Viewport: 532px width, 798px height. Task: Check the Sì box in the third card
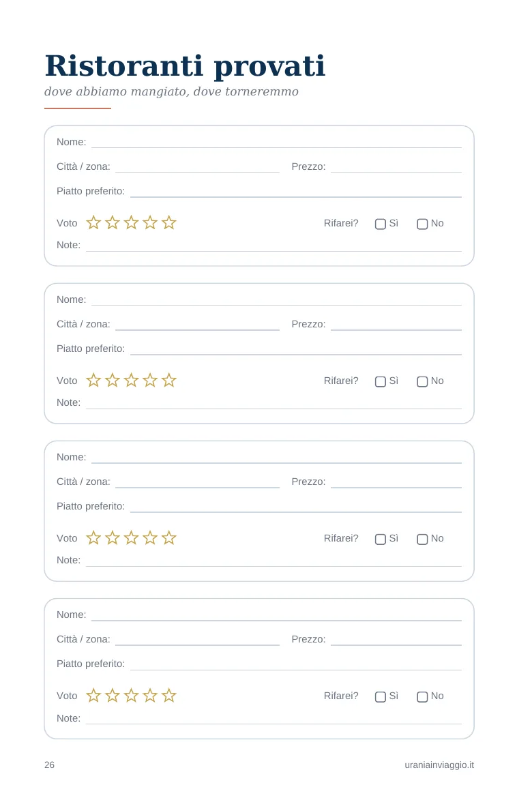(x=381, y=540)
